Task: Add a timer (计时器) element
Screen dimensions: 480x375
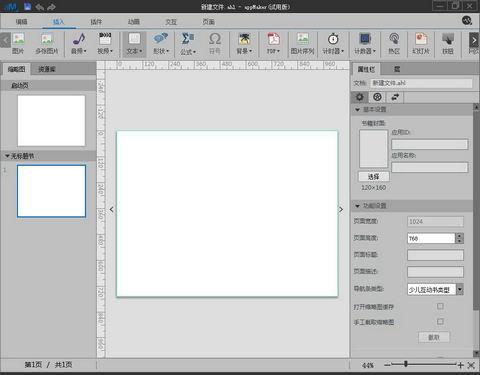Action: 333,44
